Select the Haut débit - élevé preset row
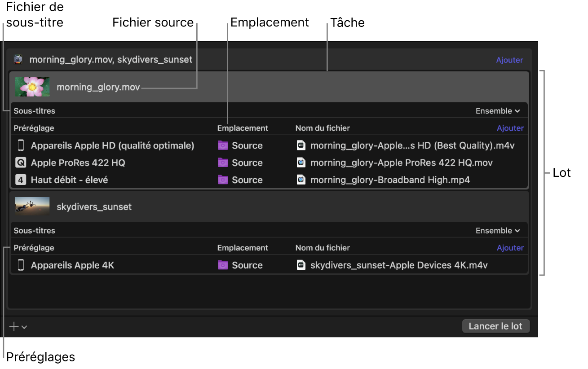Screen dimensions: 588x369 69,180
